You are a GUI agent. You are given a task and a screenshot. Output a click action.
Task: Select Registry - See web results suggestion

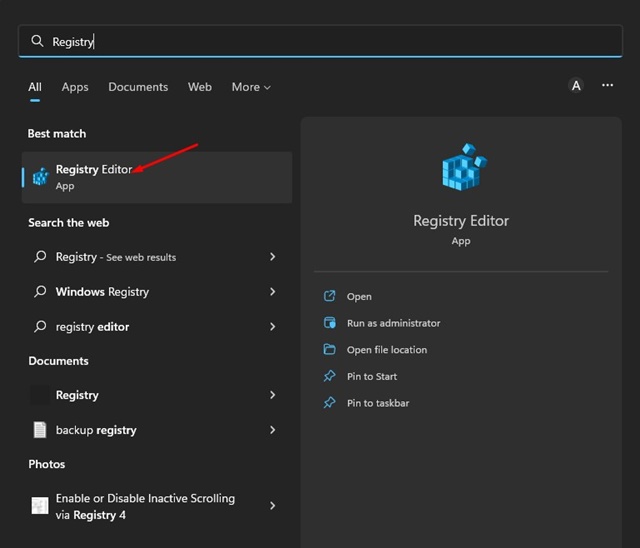(x=115, y=257)
